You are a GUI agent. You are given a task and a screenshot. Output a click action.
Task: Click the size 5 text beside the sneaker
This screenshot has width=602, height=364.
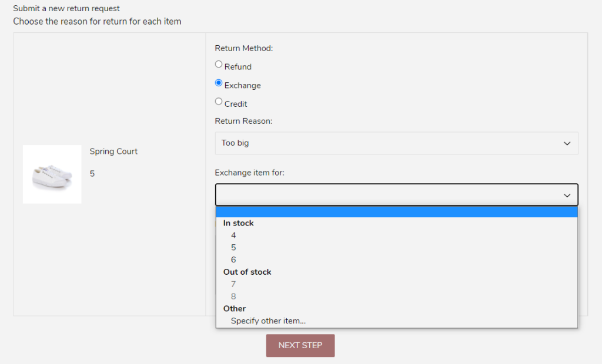(x=92, y=174)
